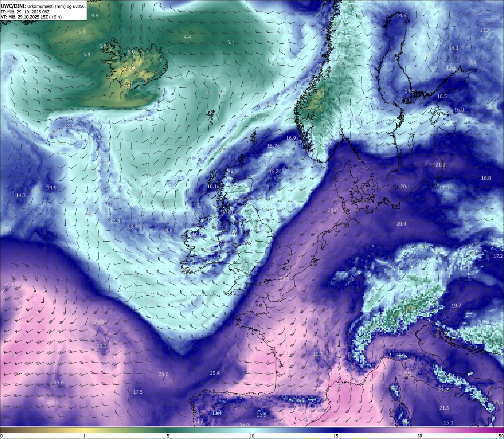The image size is (504, 439).
Task: Click the 14.1 map value
Action: (x=454, y=48)
